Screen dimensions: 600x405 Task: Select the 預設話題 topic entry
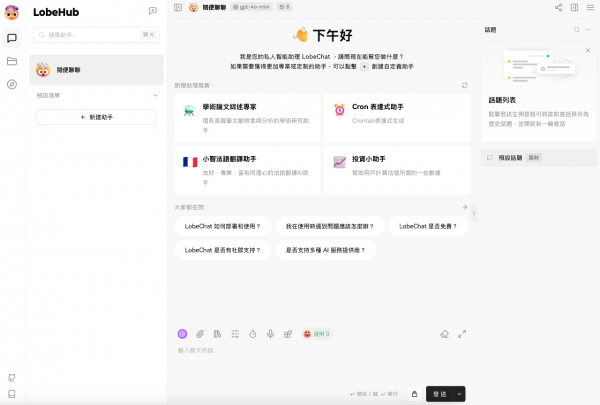click(539, 158)
